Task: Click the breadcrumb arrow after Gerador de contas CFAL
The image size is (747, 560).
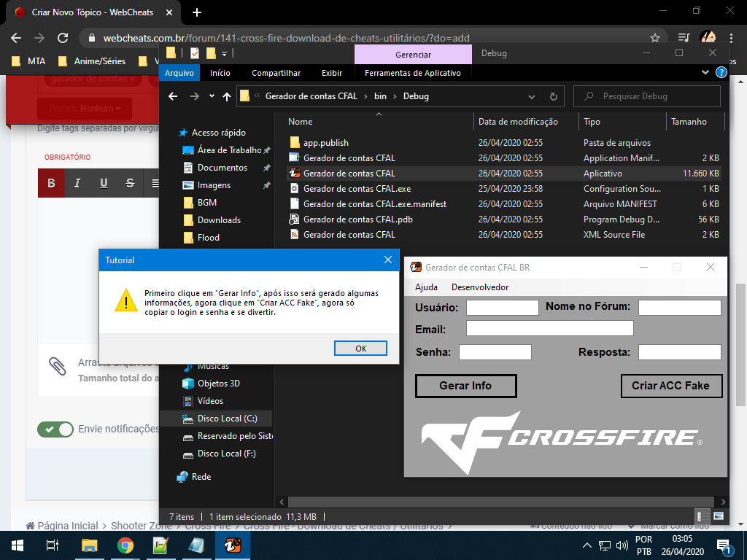Action: coord(366,96)
